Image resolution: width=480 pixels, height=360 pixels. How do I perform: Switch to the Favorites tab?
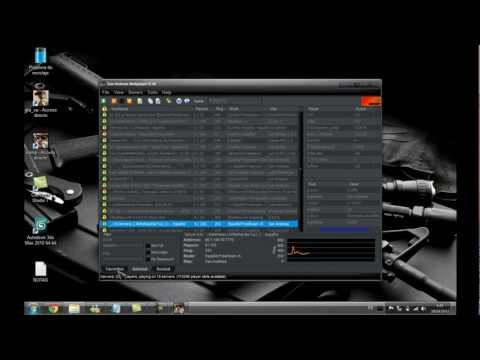click(x=114, y=269)
